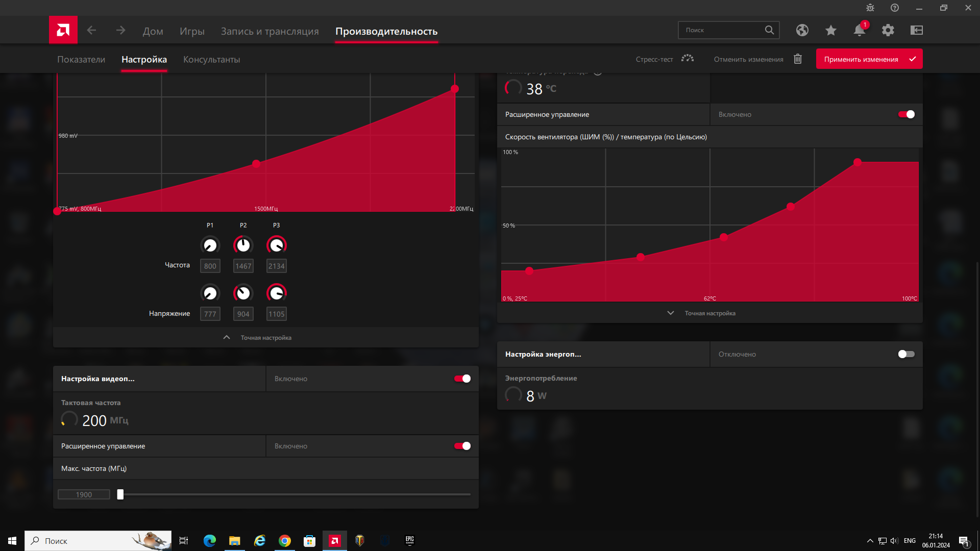Go back with the left arrow
Screen dimensions: 980x551
91,31
